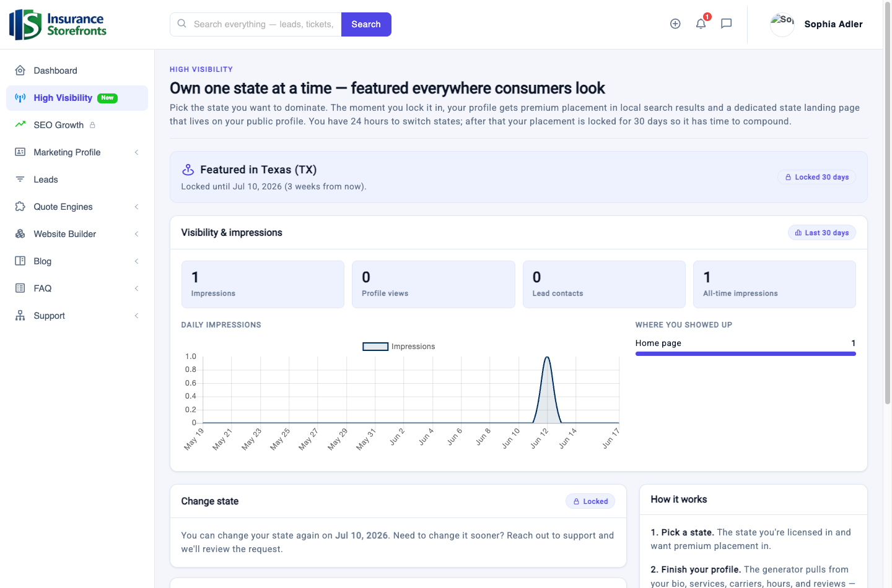Screen dimensions: 892x588
Task: Click the 'DAILY IMPRESSIONS' heading
Action: click(x=221, y=325)
